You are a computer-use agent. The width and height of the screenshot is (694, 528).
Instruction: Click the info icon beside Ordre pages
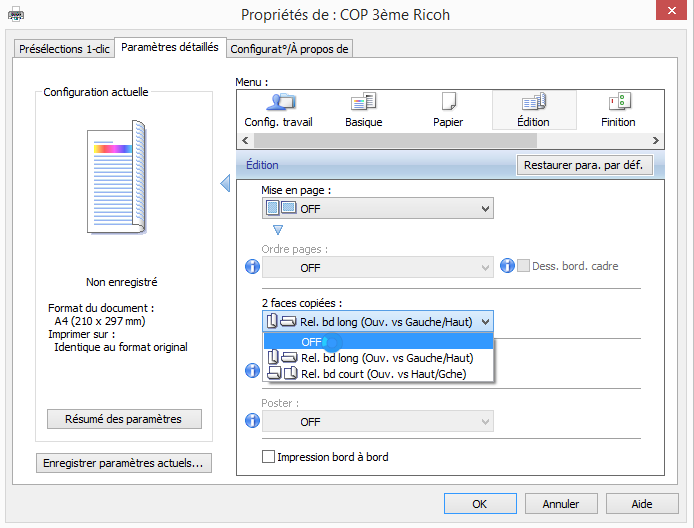pyautogui.click(x=253, y=267)
